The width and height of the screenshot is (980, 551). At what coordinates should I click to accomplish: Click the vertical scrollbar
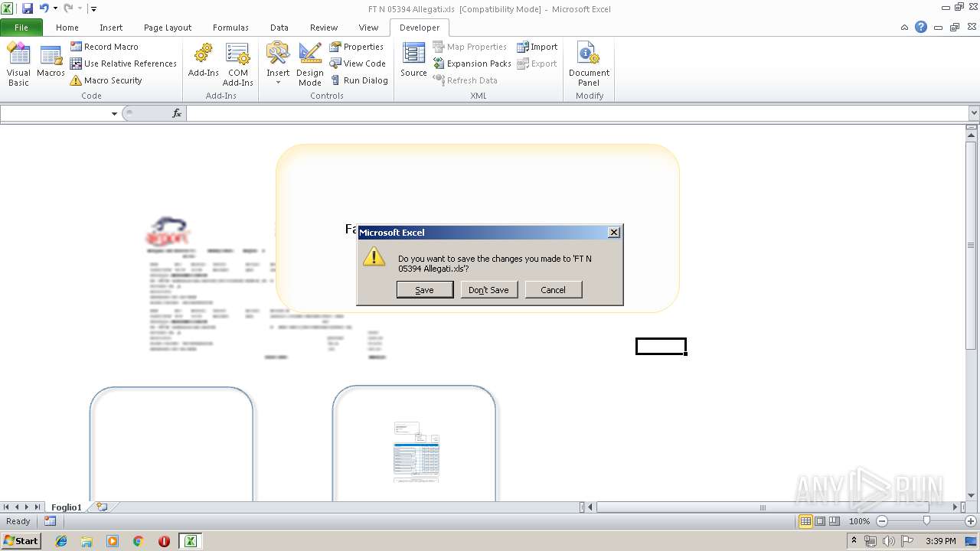(x=972, y=245)
